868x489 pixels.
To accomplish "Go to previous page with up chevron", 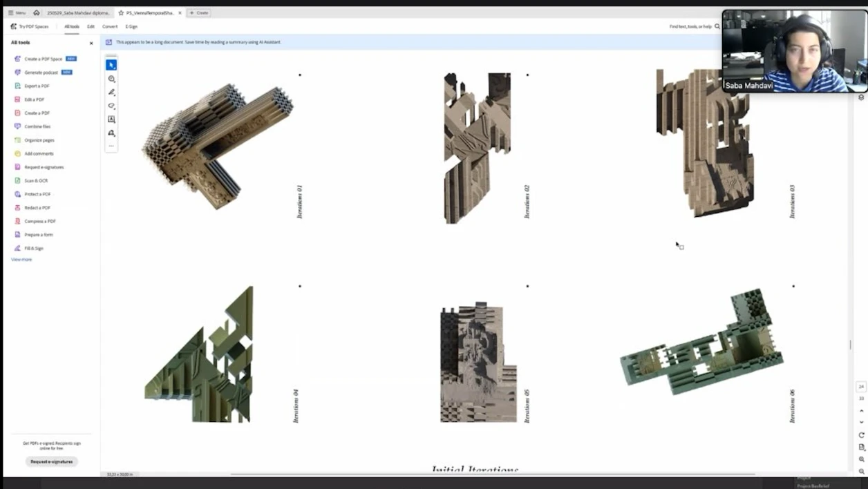I will click(861, 411).
